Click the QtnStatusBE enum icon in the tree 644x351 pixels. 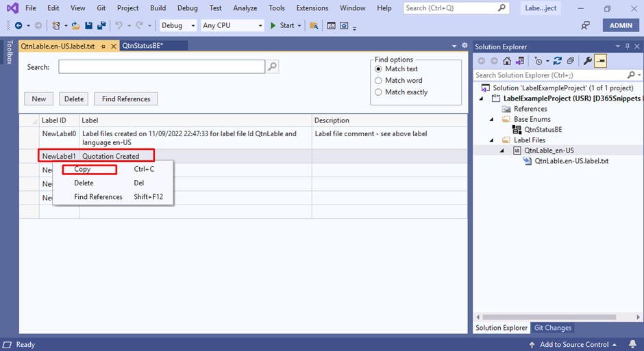point(517,129)
